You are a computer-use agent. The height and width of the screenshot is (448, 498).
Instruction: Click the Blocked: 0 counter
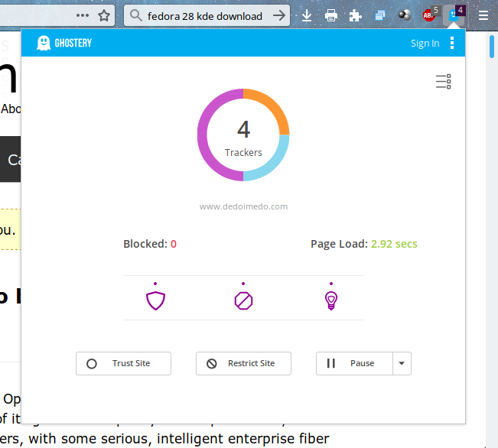coord(150,244)
